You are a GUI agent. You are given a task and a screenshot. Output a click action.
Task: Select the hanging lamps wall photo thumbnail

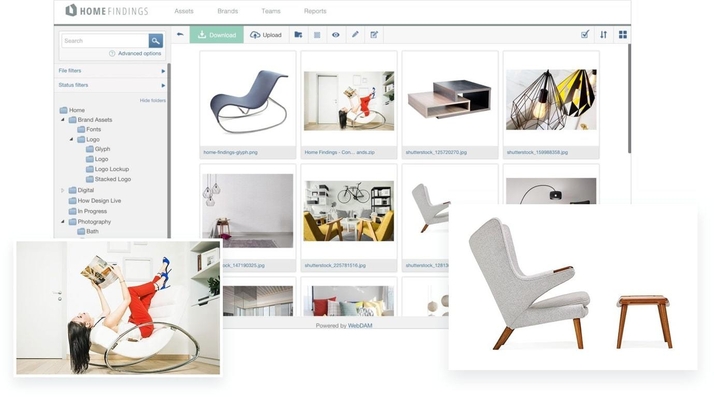[x=248, y=211]
